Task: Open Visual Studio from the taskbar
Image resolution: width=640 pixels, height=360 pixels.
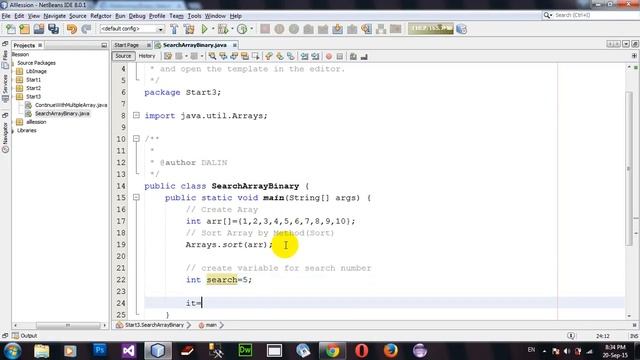Action: tap(129, 351)
